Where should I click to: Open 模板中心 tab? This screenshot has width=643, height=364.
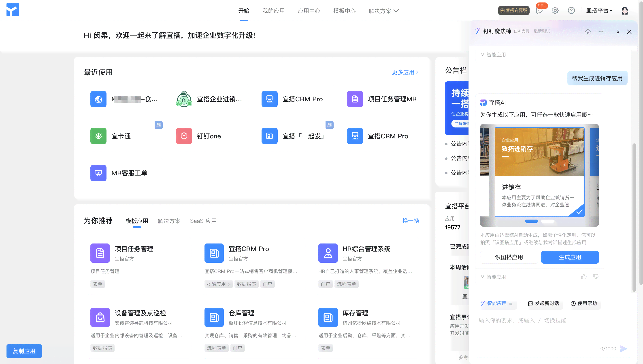pyautogui.click(x=344, y=11)
